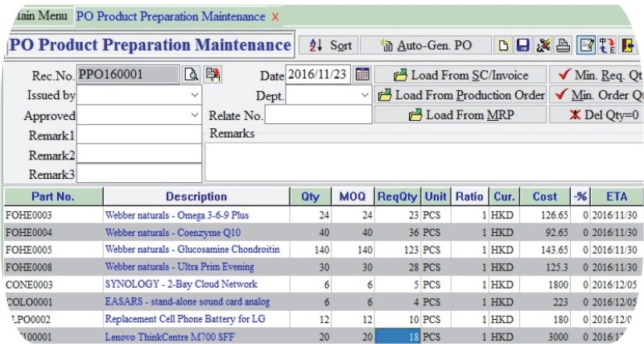Switch to the Main Menu tab
The image size is (644, 344).
[x=41, y=15]
